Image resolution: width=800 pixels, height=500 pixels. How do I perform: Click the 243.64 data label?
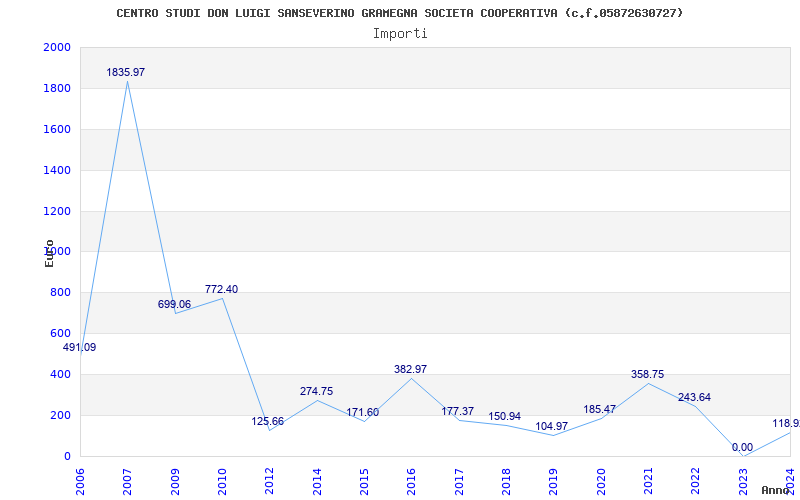694,397
